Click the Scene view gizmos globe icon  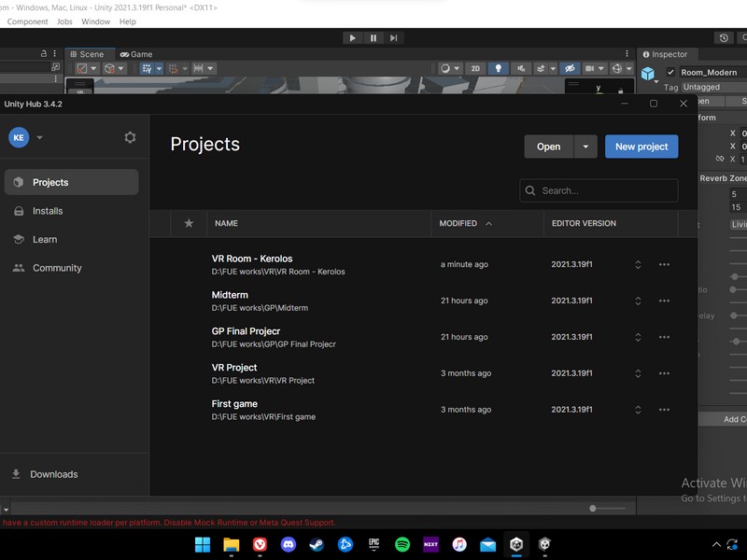pos(617,68)
